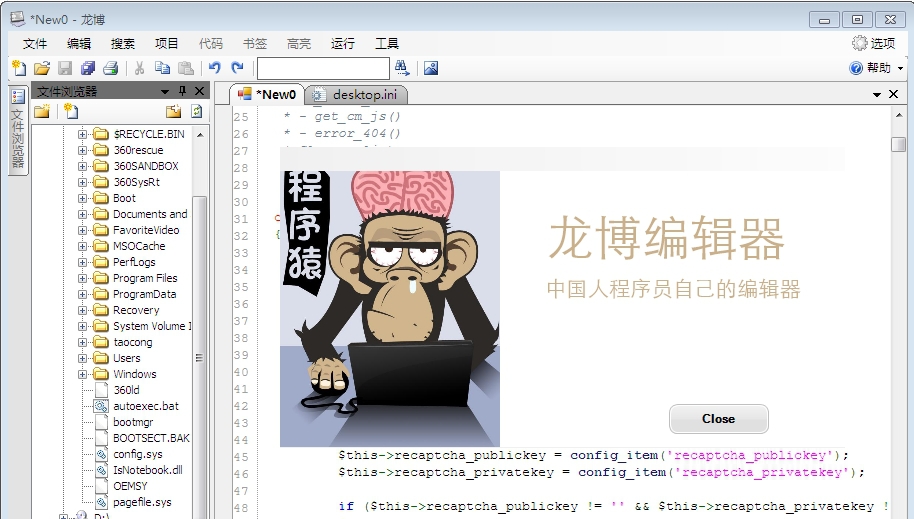914x519 pixels.
Task: Copy the selected text
Action: coord(163,68)
